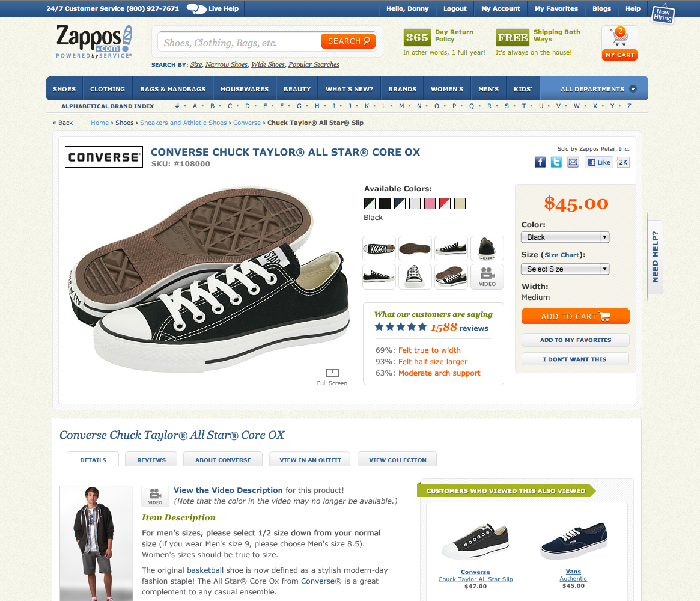
Task: Choose the pink color swatch
Action: pyautogui.click(x=430, y=204)
